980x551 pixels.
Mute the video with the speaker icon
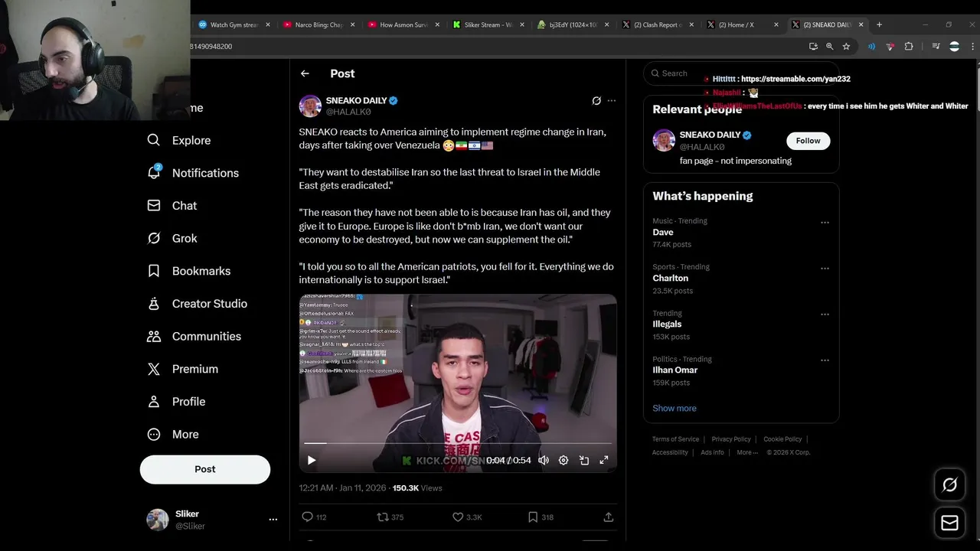click(544, 460)
